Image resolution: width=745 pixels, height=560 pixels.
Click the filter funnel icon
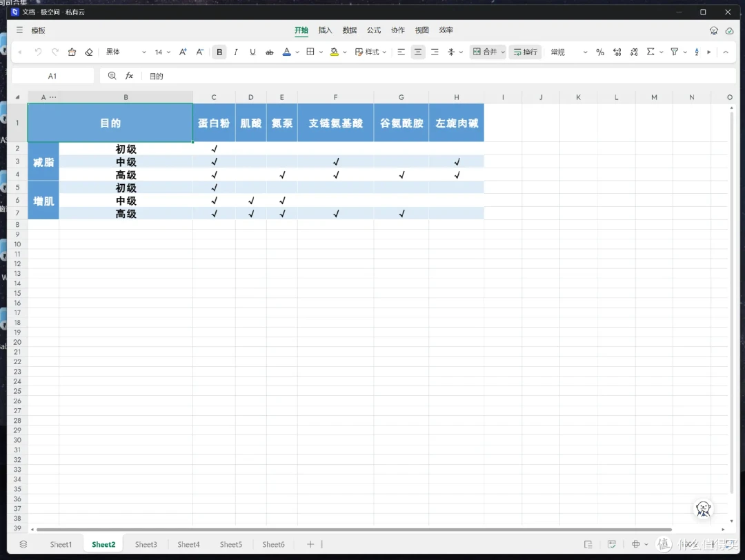point(674,52)
